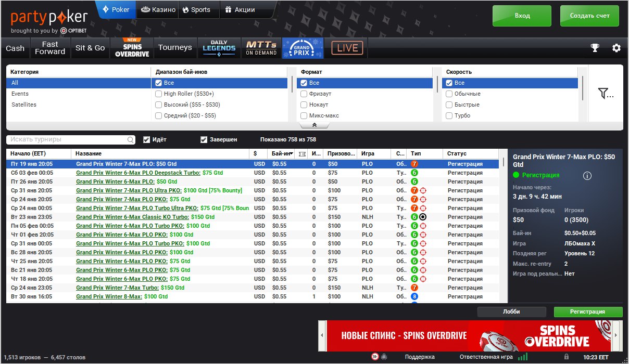Click the secure lock icon in status bar

click(566, 357)
